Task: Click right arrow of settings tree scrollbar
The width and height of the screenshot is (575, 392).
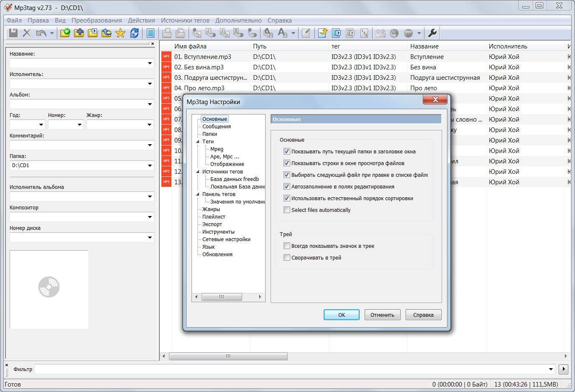Action: click(x=260, y=297)
